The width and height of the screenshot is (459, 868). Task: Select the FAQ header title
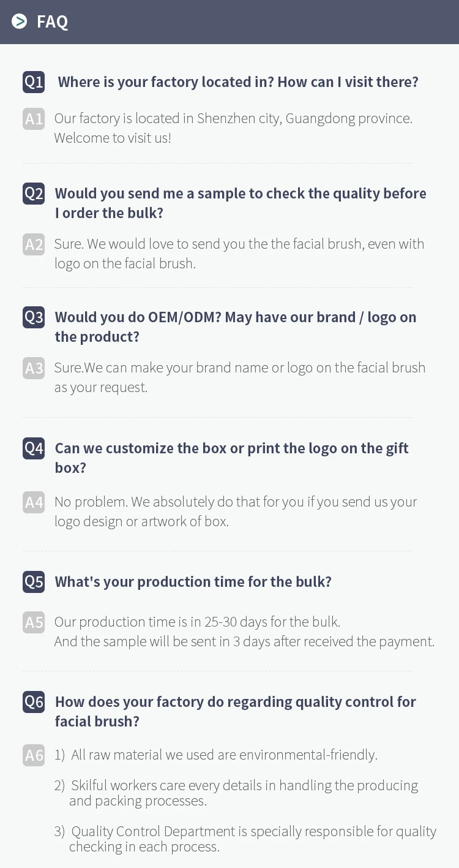[x=52, y=22]
